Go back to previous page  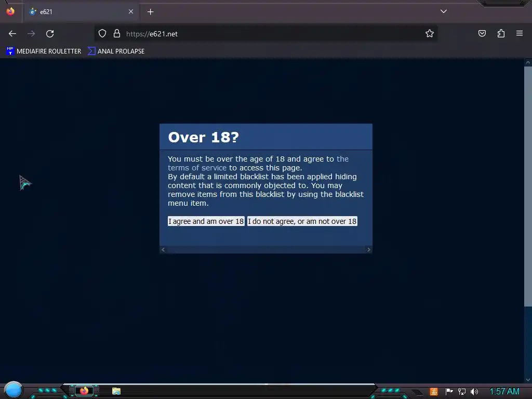click(x=12, y=34)
